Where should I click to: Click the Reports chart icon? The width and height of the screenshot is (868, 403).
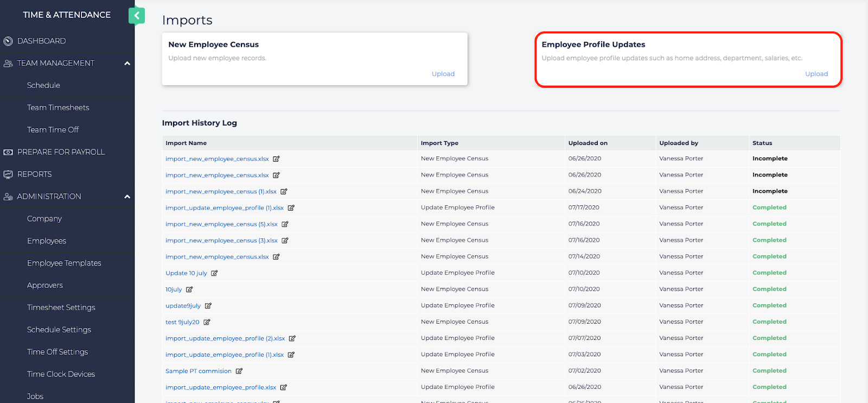point(8,174)
